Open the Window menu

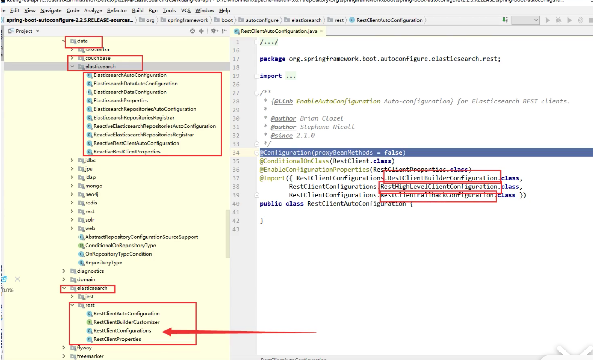click(205, 10)
